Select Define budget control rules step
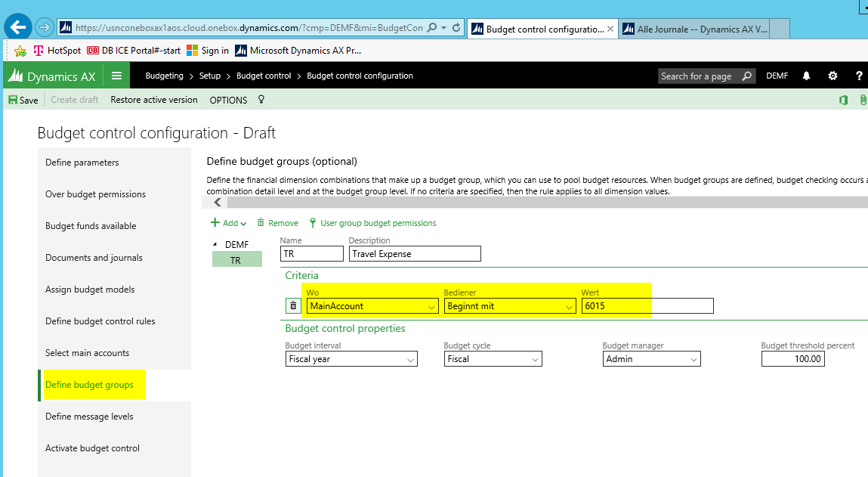This screenshot has height=477, width=868. (x=100, y=321)
